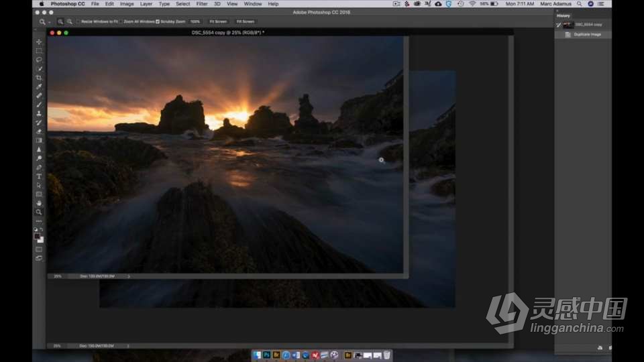Screen dimensions: 644x362
Task: Click zoom percentage field in front document
Action: click(x=58, y=276)
